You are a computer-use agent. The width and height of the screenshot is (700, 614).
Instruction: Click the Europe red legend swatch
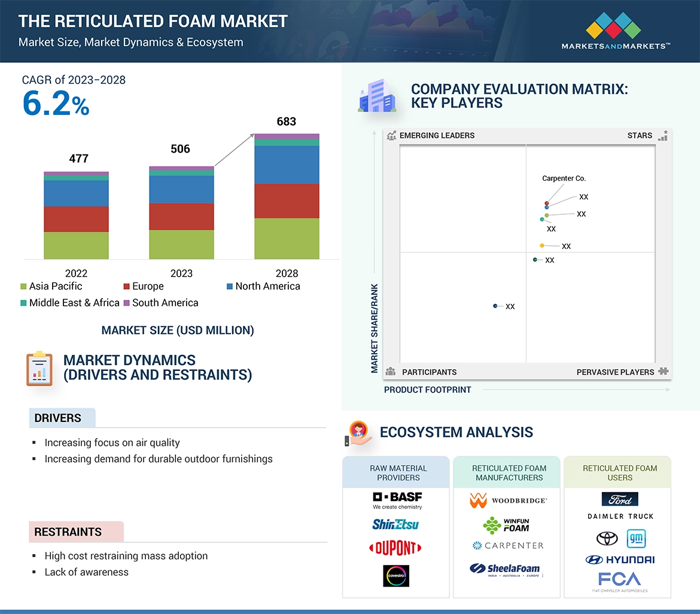click(127, 287)
